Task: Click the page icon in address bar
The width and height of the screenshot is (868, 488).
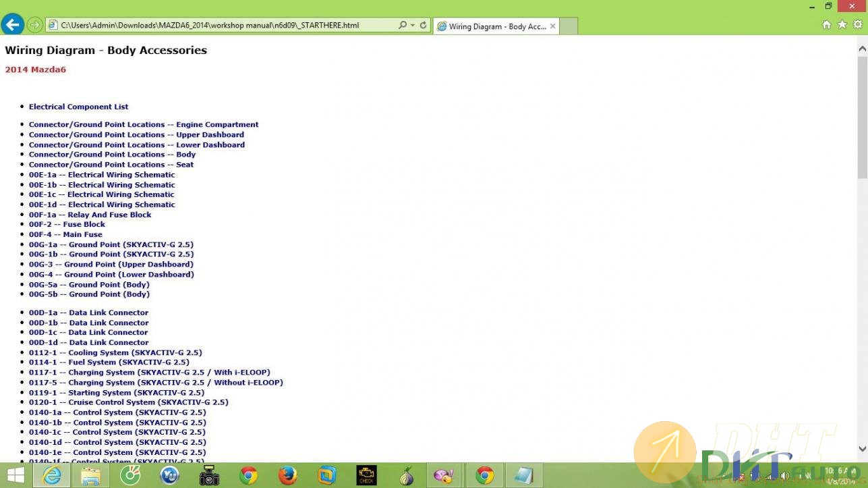Action: click(x=53, y=25)
